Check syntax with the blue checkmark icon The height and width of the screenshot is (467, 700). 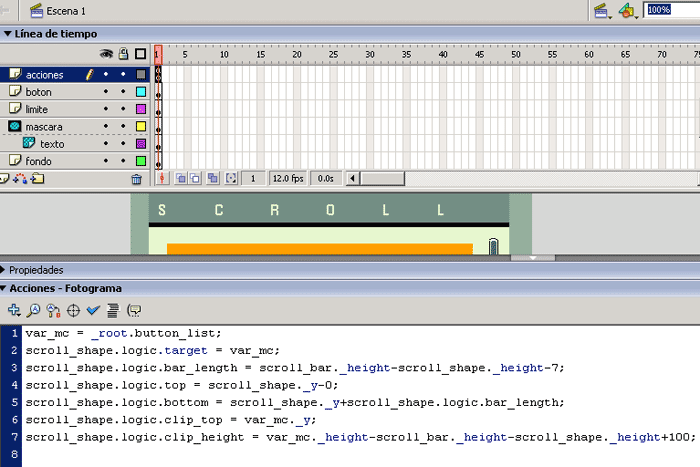[93, 310]
